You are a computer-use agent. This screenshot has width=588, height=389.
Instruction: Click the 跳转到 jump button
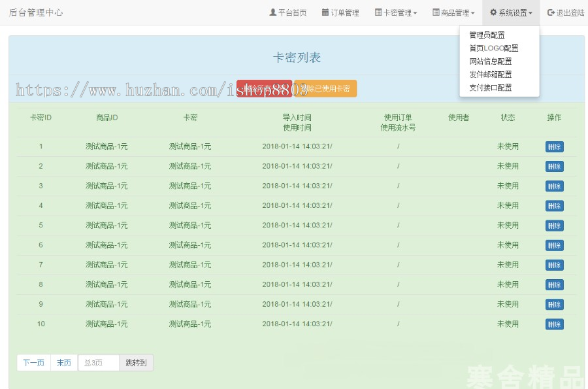click(136, 363)
